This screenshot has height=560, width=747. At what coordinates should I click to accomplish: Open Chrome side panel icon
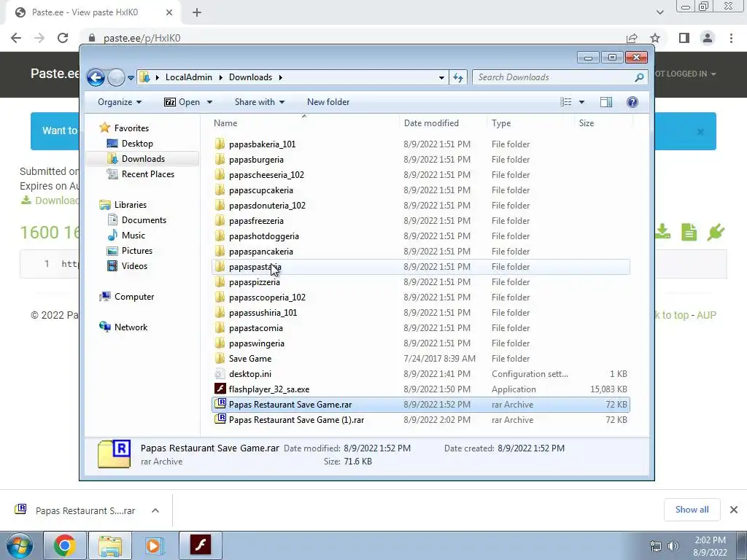(684, 38)
